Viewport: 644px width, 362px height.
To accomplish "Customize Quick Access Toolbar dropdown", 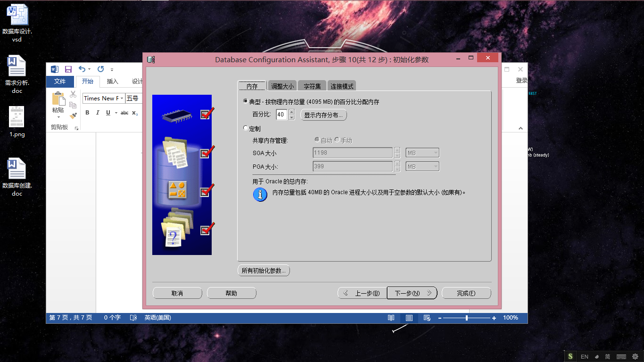I will point(112,69).
